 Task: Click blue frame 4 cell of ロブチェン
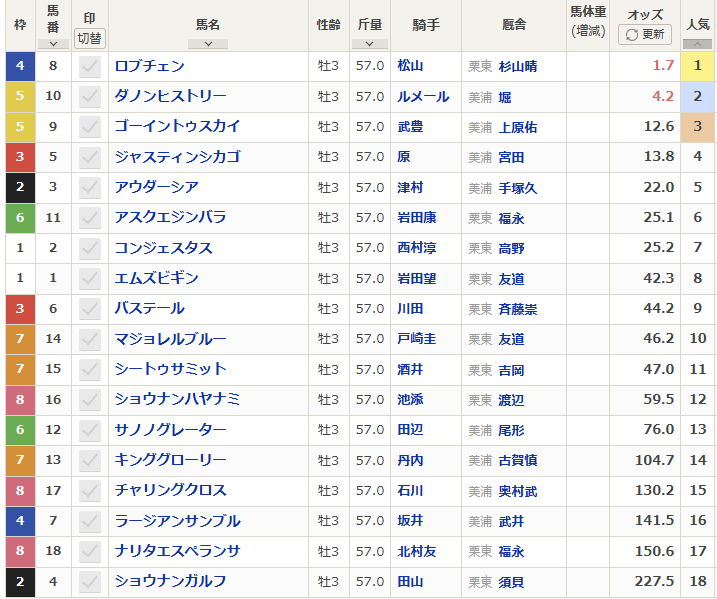pos(20,66)
